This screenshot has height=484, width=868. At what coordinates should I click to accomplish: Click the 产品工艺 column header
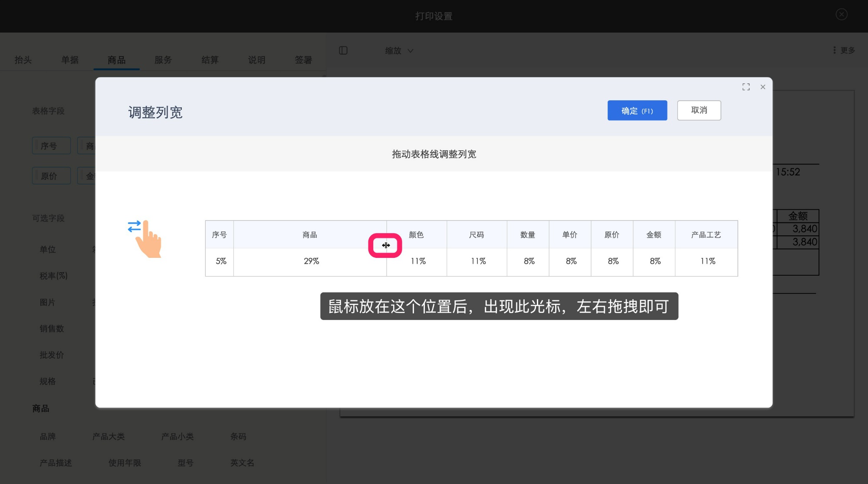click(707, 235)
